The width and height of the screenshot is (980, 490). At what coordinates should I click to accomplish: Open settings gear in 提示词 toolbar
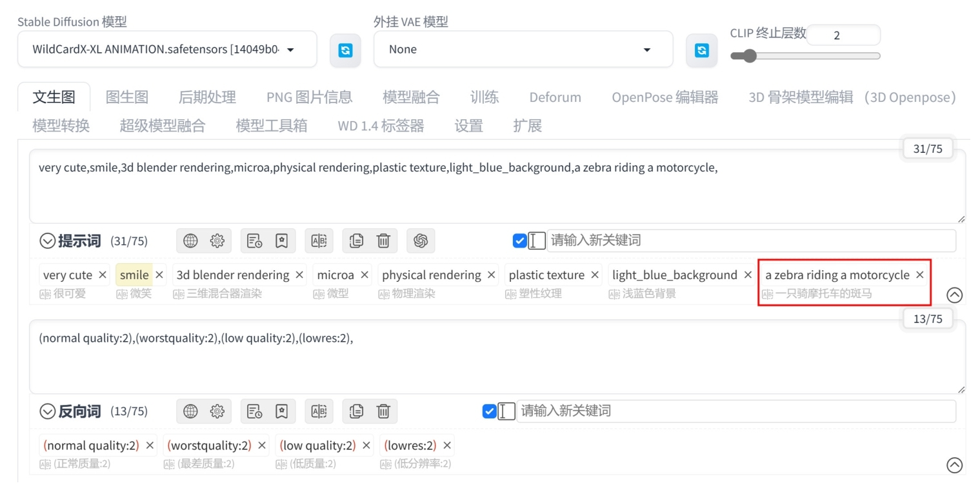(217, 240)
